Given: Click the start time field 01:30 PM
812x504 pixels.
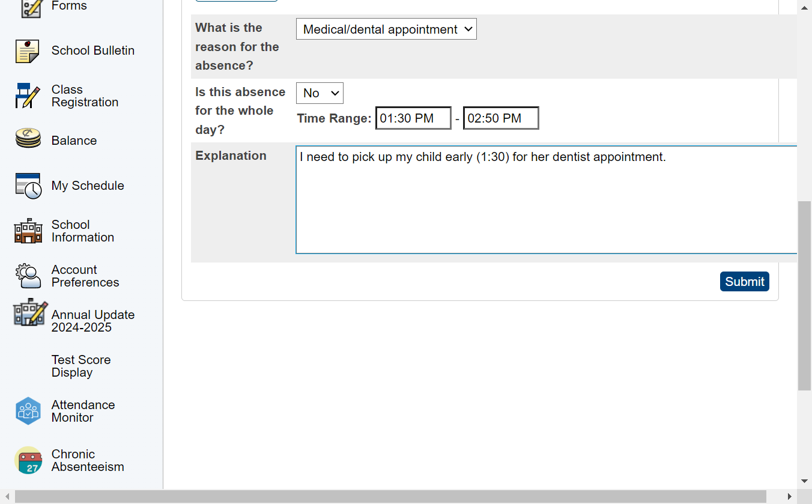Looking at the screenshot, I should (x=413, y=118).
